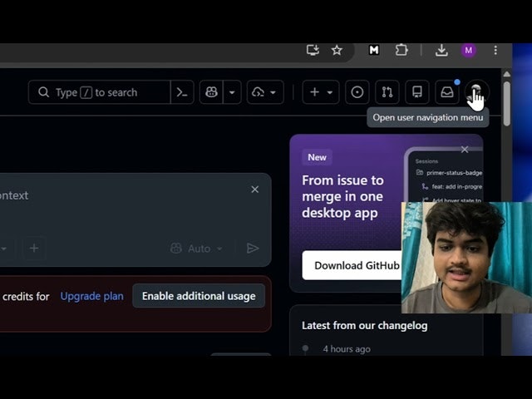Click the send arrow icon
Screen dimensions: 532x399
point(253,249)
